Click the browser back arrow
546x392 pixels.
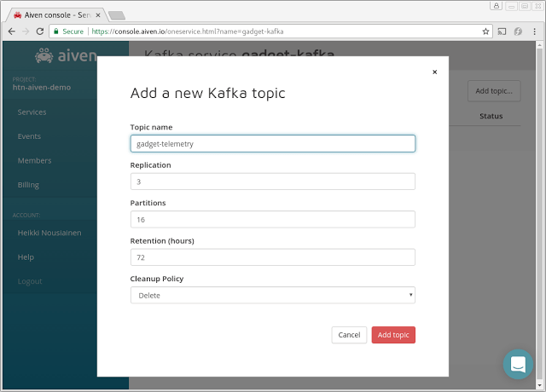[x=11, y=31]
